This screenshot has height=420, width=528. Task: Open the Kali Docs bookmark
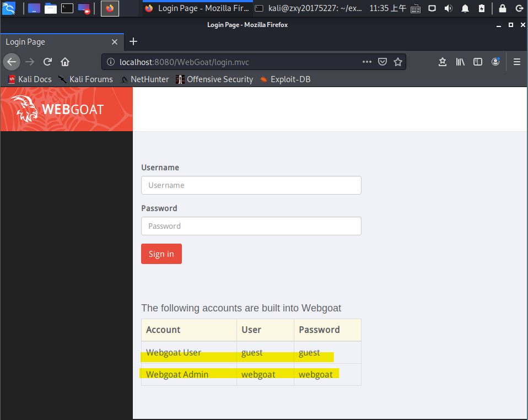coord(30,79)
